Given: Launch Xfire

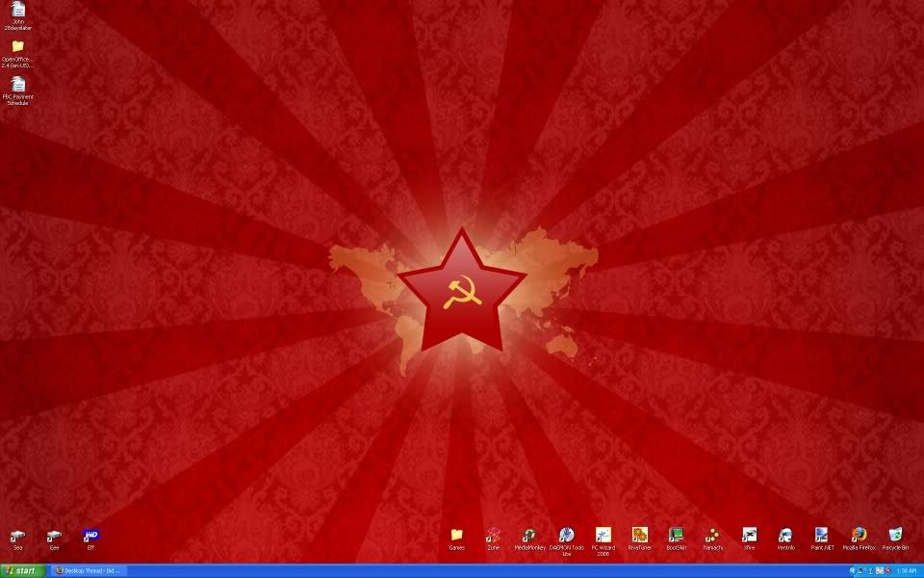Looking at the screenshot, I should tap(750, 537).
